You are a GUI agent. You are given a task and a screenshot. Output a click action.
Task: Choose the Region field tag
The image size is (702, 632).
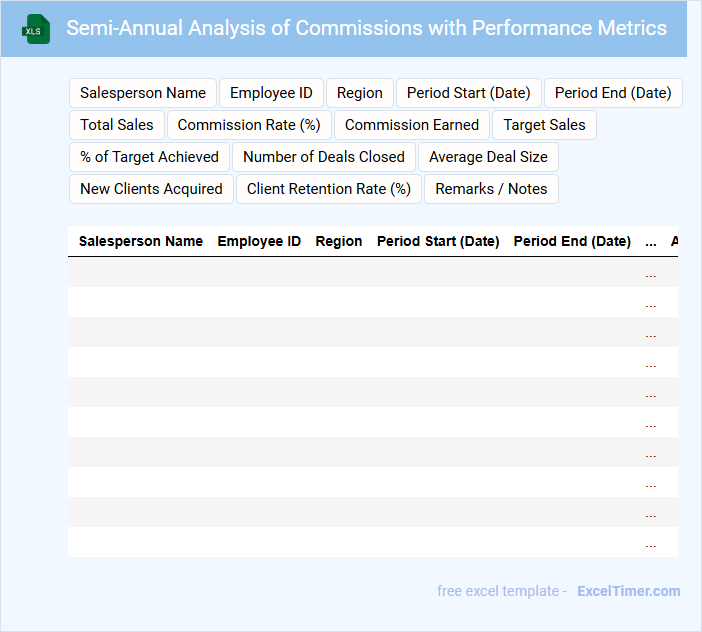(x=359, y=93)
